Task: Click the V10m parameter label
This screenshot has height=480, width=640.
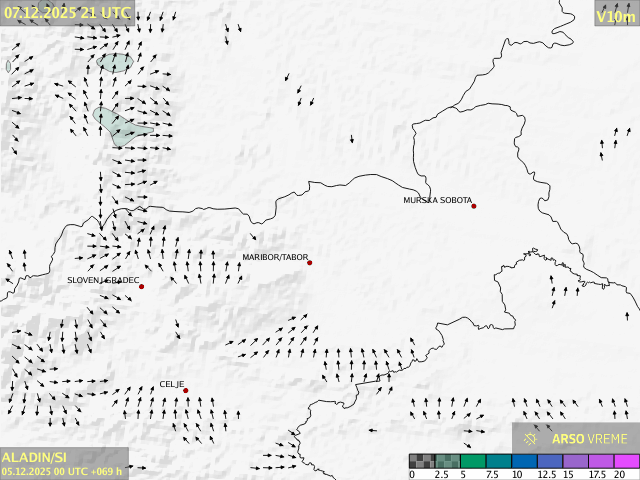Action: pyautogui.click(x=615, y=16)
